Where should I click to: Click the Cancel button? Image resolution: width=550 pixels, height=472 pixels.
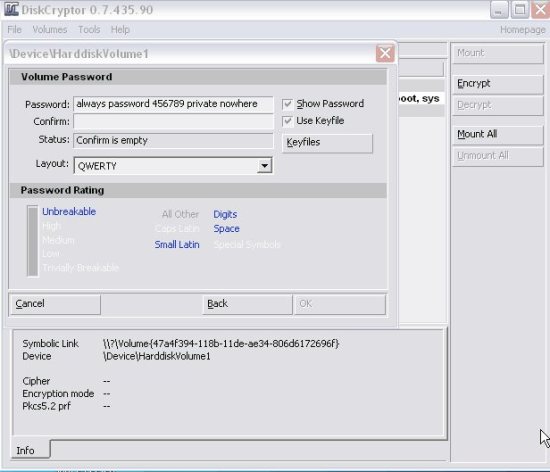click(x=55, y=304)
